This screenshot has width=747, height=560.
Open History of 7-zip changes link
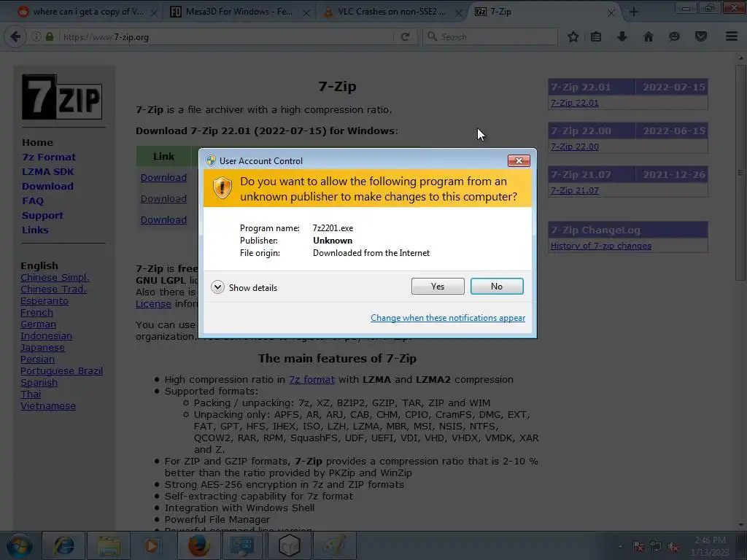pos(601,246)
